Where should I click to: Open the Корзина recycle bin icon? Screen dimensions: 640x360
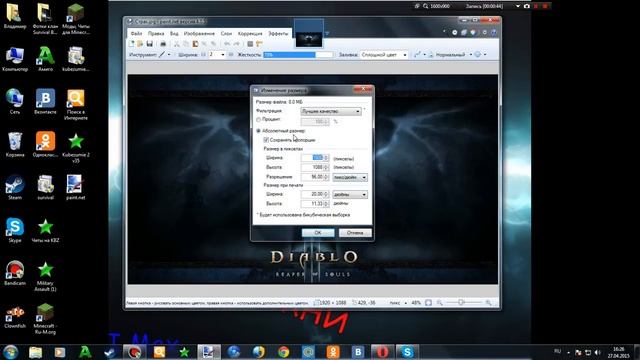click(x=15, y=144)
